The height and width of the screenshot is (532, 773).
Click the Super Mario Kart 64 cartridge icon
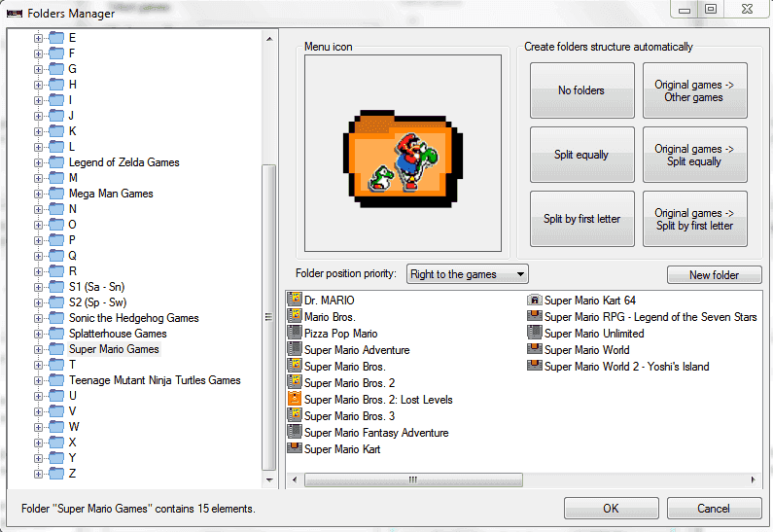click(x=535, y=300)
